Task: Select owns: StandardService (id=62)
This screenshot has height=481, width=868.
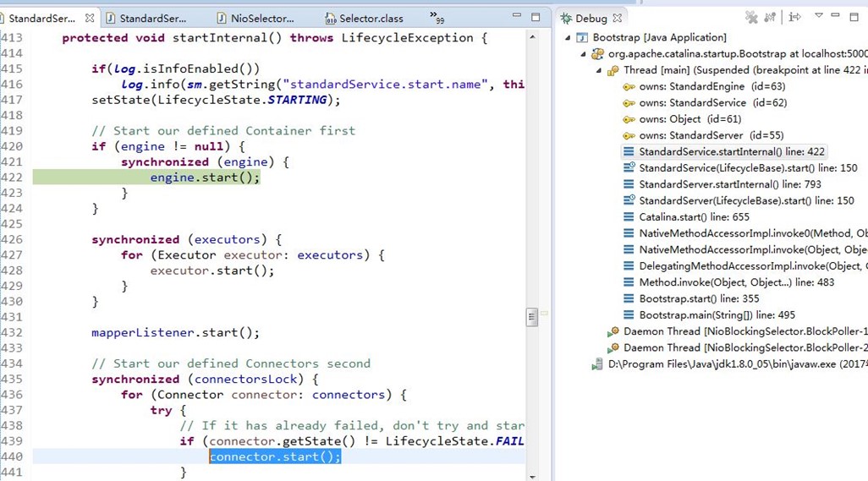Action: pyautogui.click(x=713, y=103)
